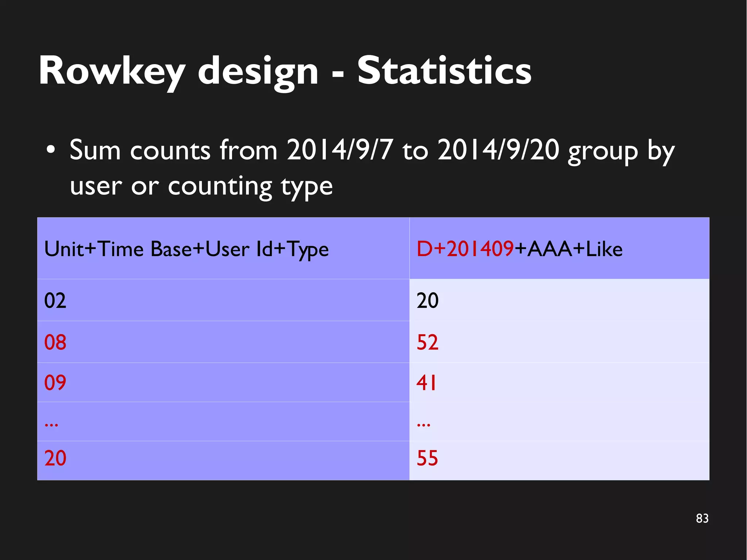Click the ellipsis in the right table column
Screen dimensions: 747x560
[423, 425]
